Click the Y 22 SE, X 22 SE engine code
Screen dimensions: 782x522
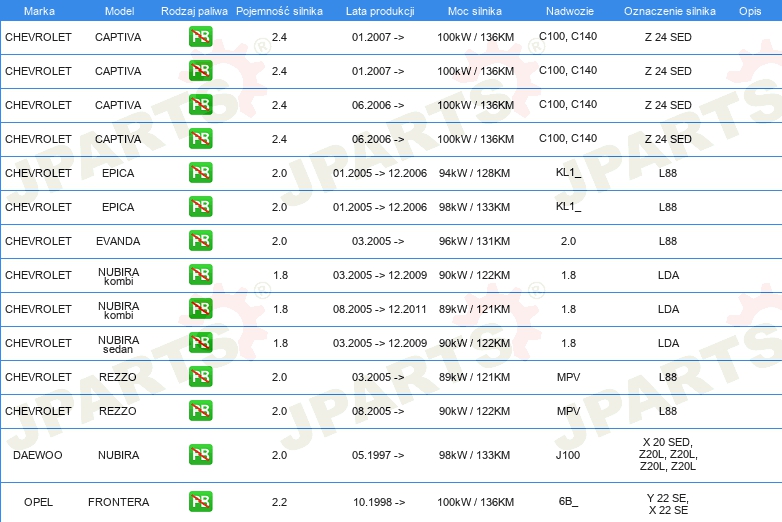coord(668,504)
